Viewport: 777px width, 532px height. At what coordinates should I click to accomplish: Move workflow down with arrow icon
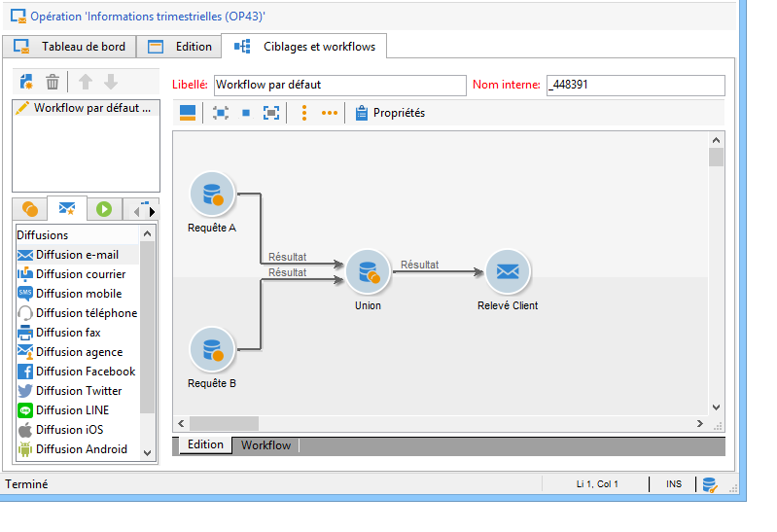pyautogui.click(x=111, y=82)
